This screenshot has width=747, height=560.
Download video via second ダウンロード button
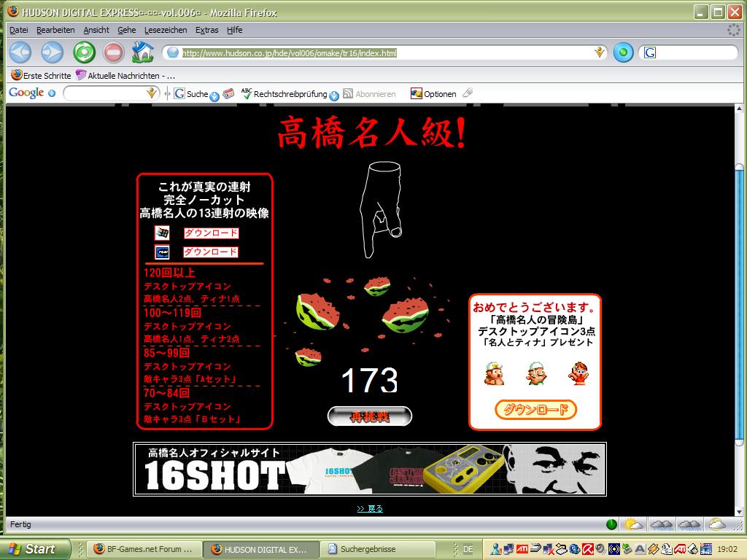pos(211,252)
